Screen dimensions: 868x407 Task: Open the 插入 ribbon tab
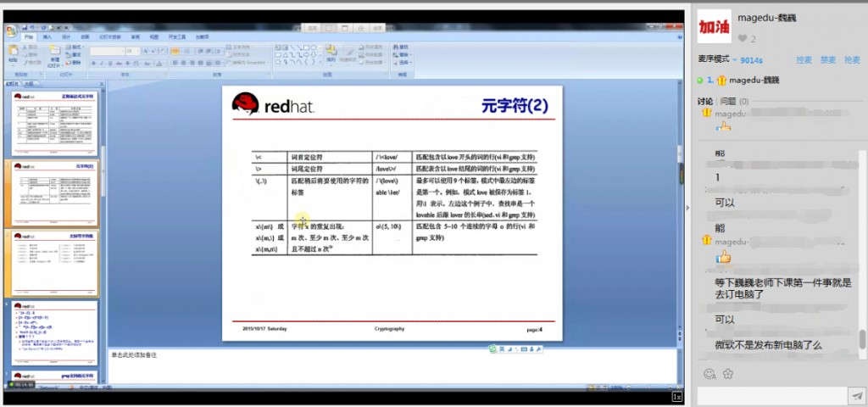click(x=47, y=37)
